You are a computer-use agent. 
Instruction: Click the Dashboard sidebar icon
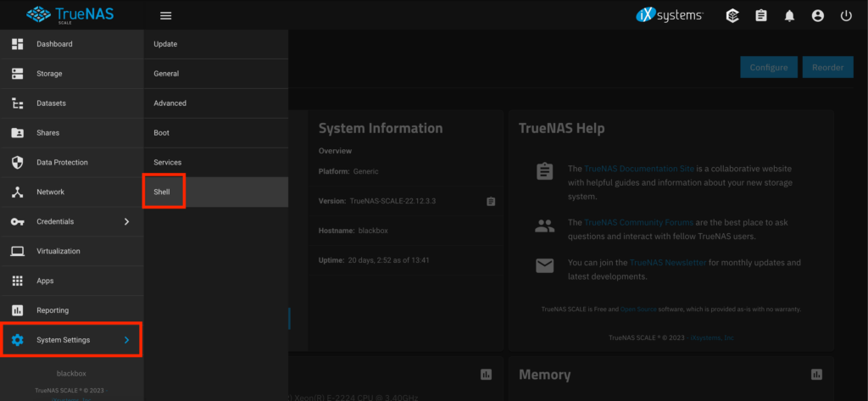coord(18,44)
